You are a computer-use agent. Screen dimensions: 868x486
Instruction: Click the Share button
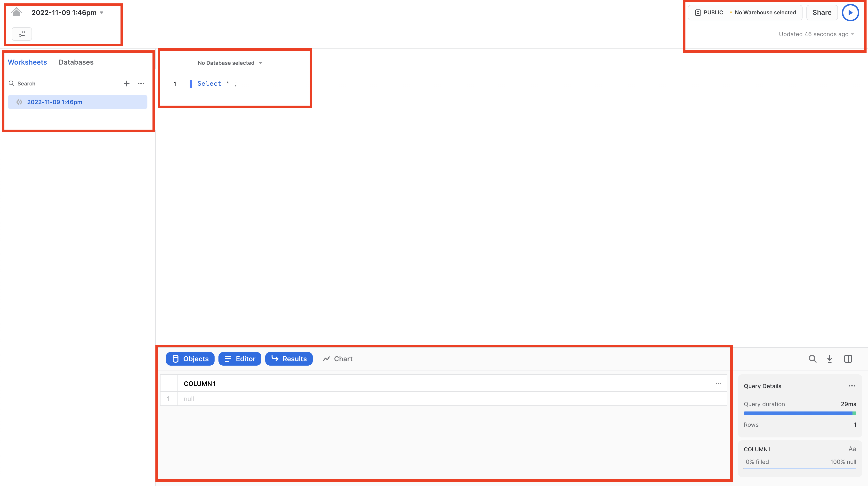[x=821, y=12]
